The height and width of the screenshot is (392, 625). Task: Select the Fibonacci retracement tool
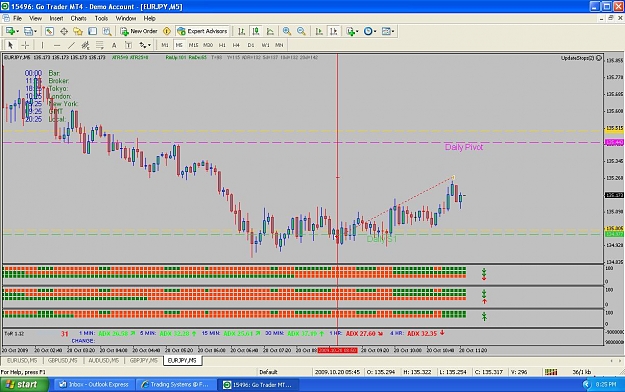click(x=100, y=45)
